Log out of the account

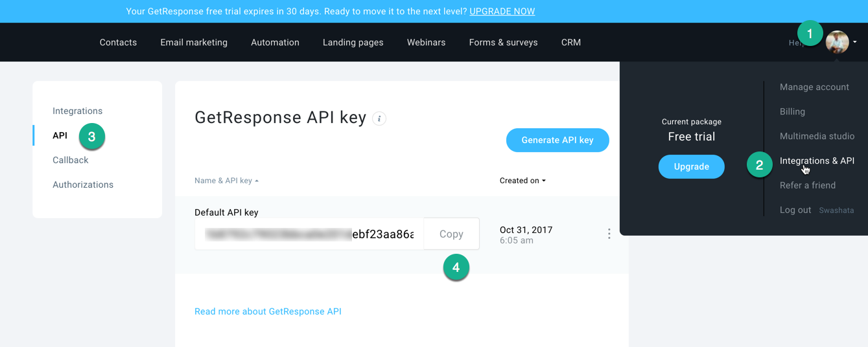[795, 210]
